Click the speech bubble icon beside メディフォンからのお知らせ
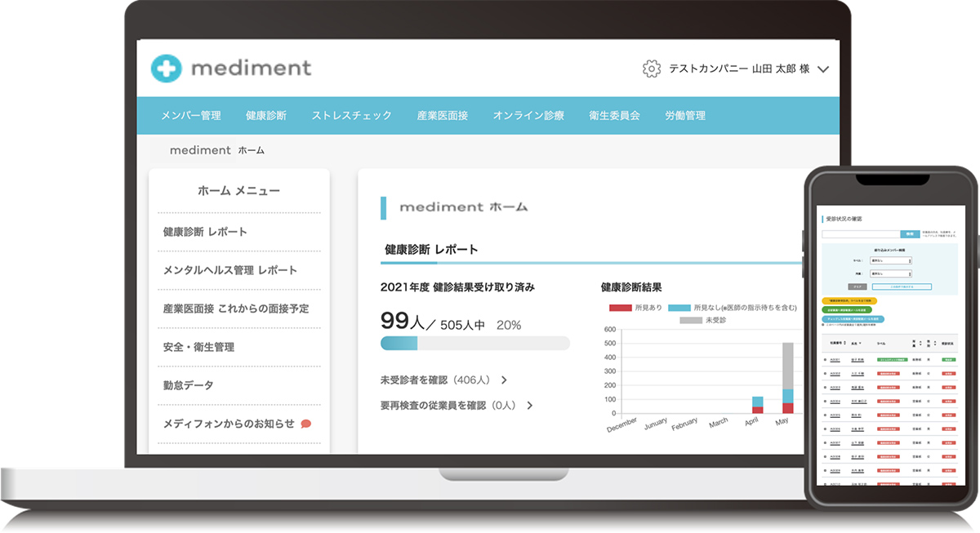This screenshot has height=533, width=980. (307, 425)
